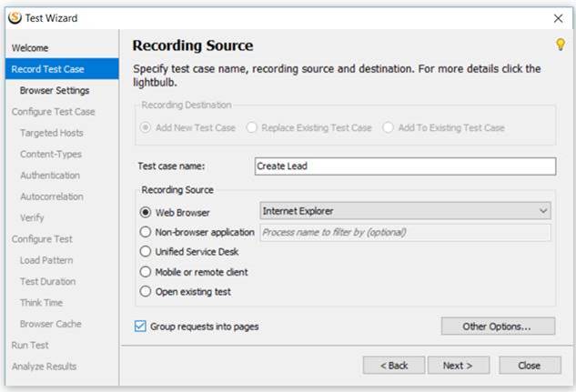Select the Web Browser radio button
The height and width of the screenshot is (392, 576).
pos(146,212)
